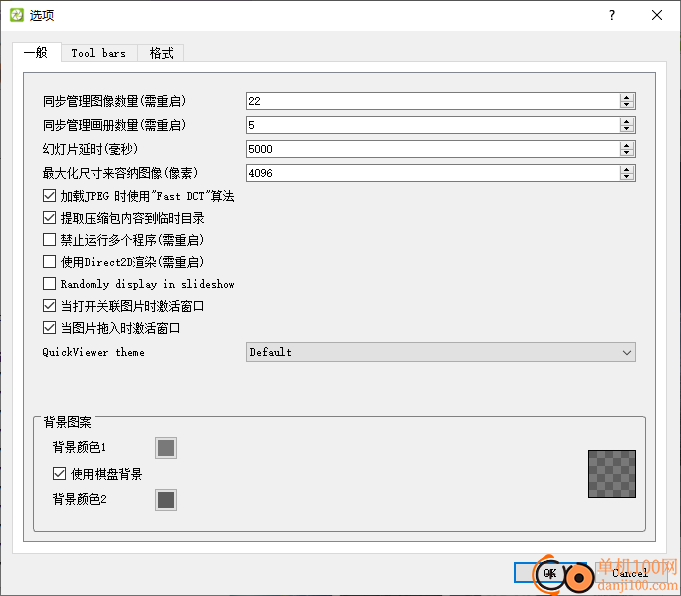Pick color for 背景颜色1 swatch
This screenshot has height=596, width=681.
pyautogui.click(x=166, y=448)
